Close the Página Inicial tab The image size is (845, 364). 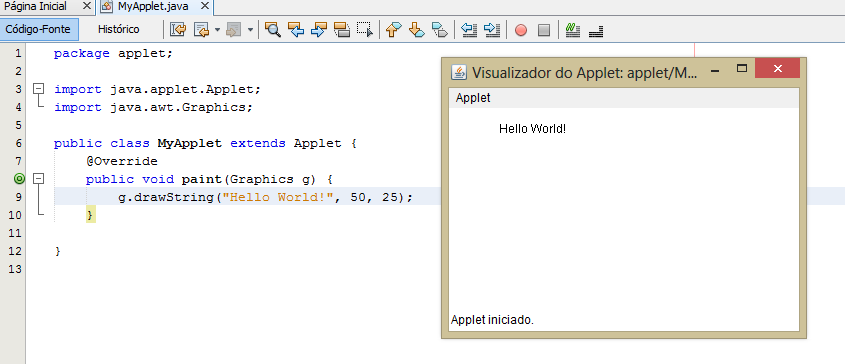(87, 6)
